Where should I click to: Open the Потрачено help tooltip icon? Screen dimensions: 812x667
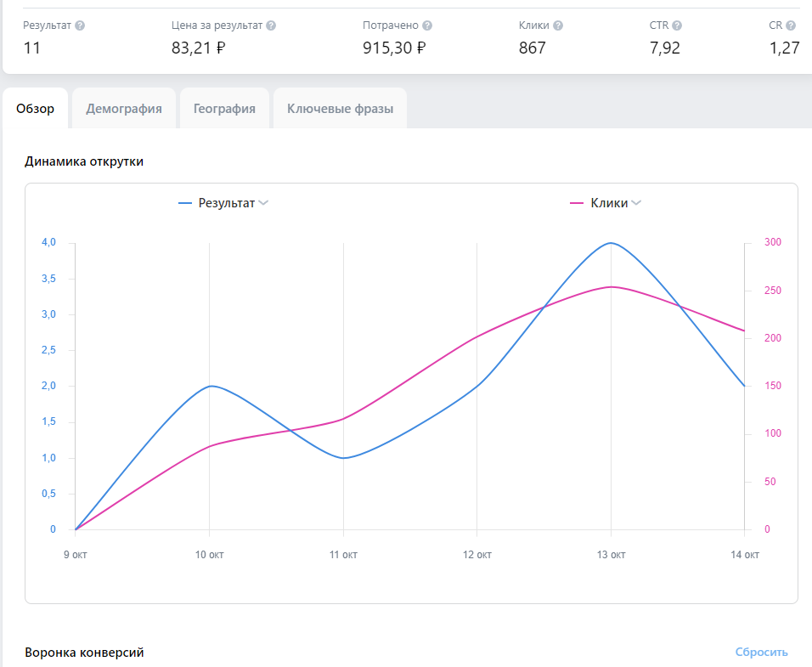pyautogui.click(x=426, y=25)
